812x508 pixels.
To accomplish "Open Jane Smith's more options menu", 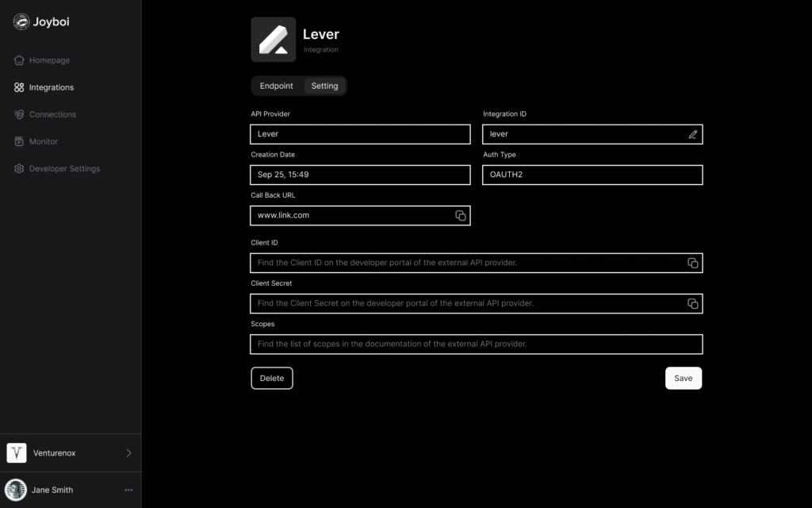I will pyautogui.click(x=128, y=490).
